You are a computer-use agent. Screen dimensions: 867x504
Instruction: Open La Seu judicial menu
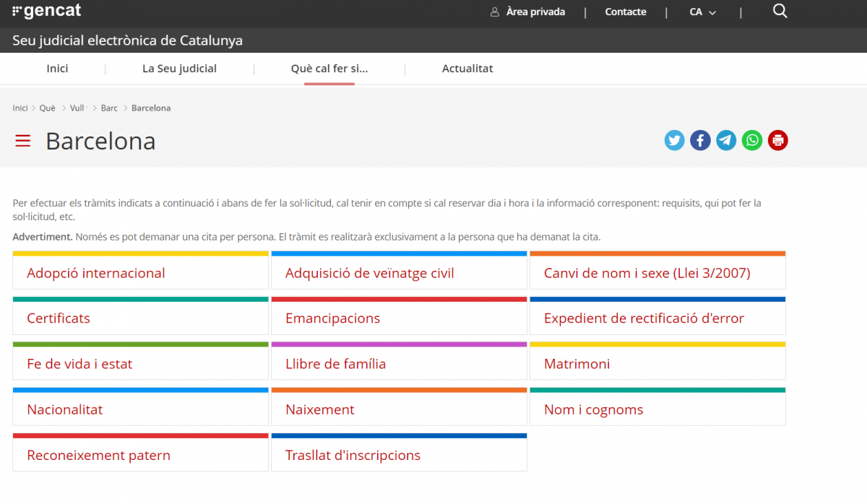(179, 69)
